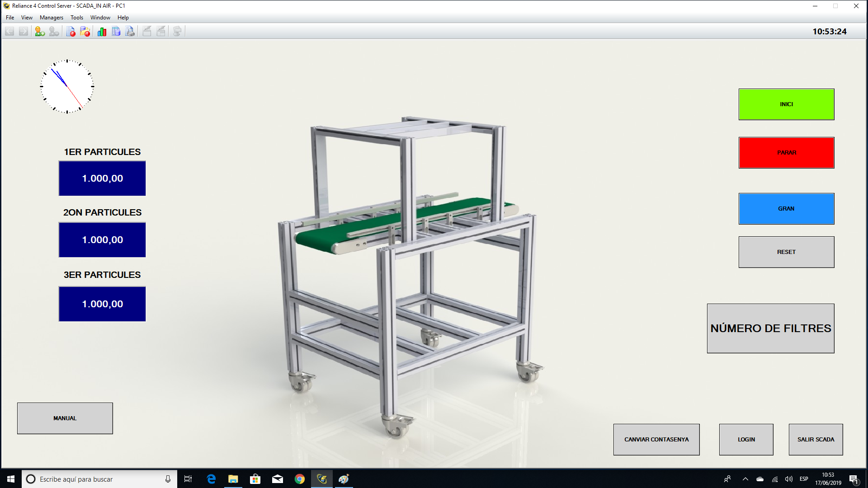Click the NÚMERO DE FILTRES button

pos(770,328)
